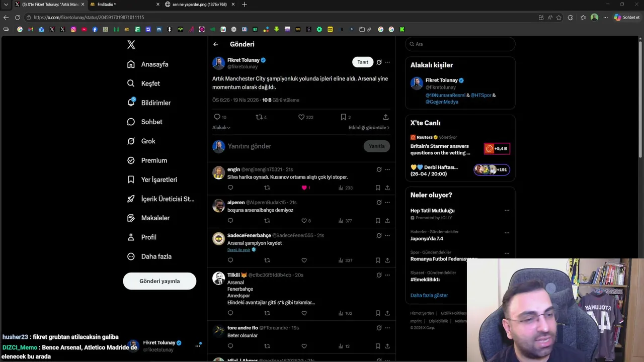Click the X logo in the sidebar

click(x=131, y=45)
